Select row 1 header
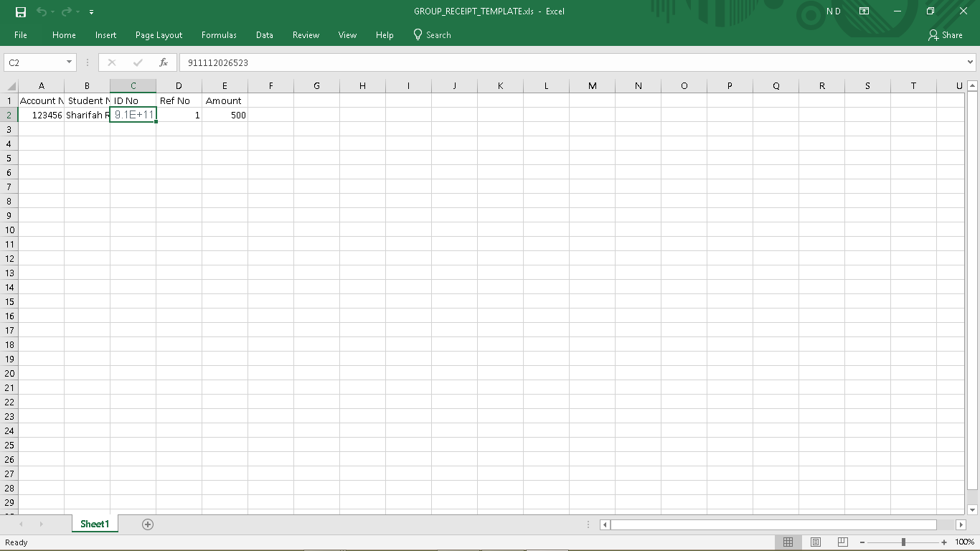Image resolution: width=980 pixels, height=551 pixels. click(9, 100)
